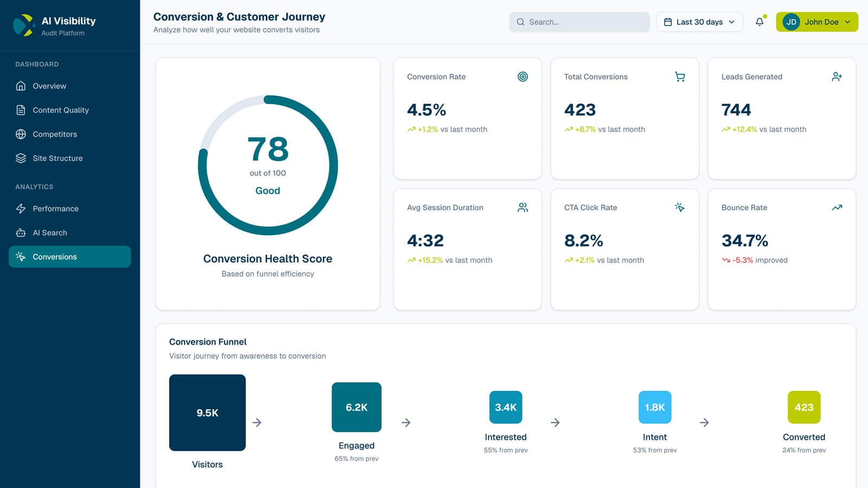Image resolution: width=868 pixels, height=488 pixels.
Task: Click the trend icon on Bounce Rate card
Action: (x=837, y=207)
